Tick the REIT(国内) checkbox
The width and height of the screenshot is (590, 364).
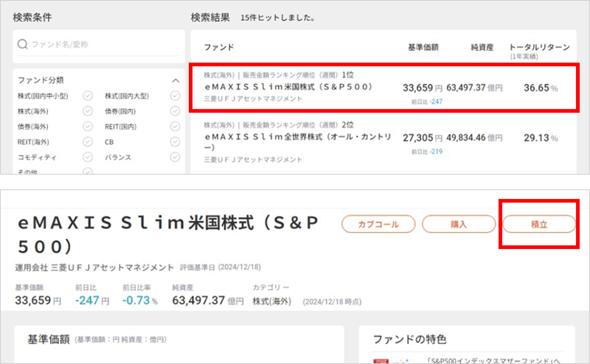coord(175,126)
